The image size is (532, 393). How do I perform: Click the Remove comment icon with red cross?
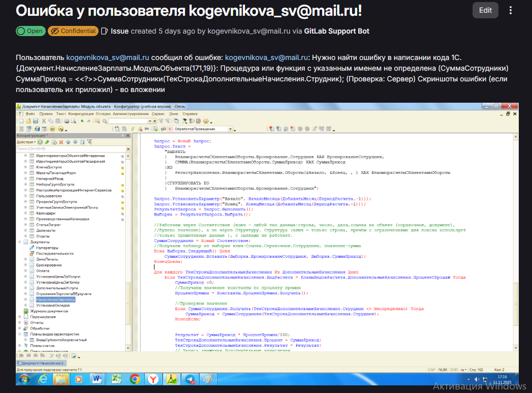[140, 129]
